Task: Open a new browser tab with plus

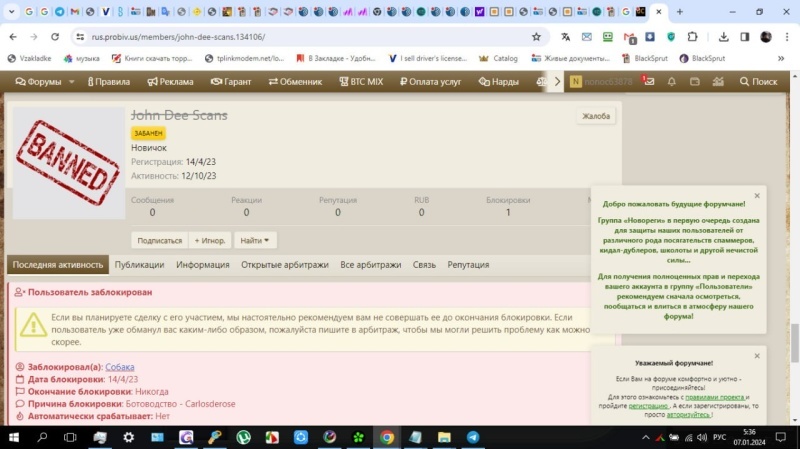Action: pos(680,11)
